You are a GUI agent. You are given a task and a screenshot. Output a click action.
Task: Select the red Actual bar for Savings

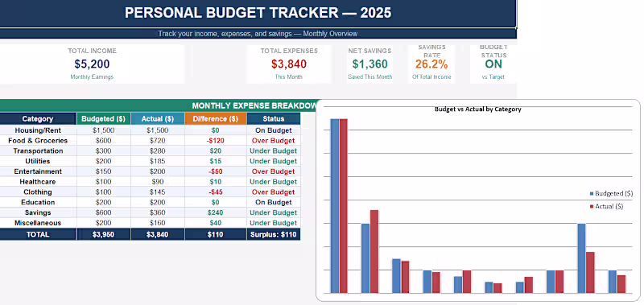click(590, 273)
